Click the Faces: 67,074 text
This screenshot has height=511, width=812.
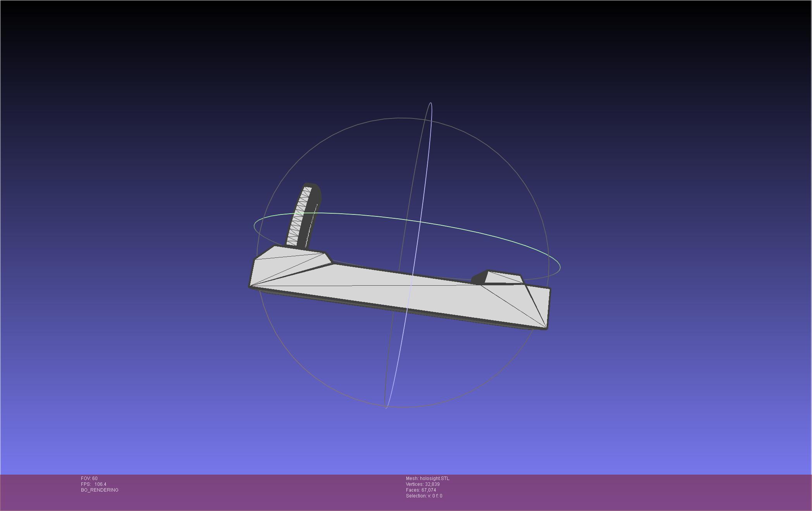421,490
